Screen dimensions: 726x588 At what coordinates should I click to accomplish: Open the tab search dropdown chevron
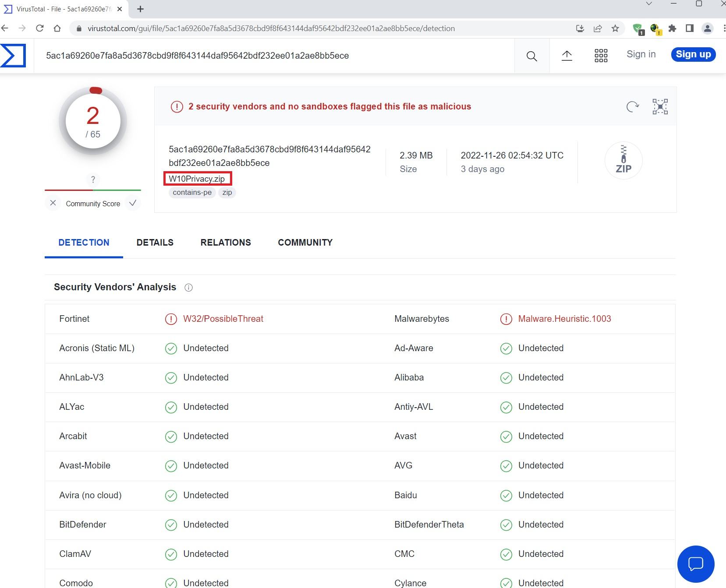pyautogui.click(x=649, y=4)
